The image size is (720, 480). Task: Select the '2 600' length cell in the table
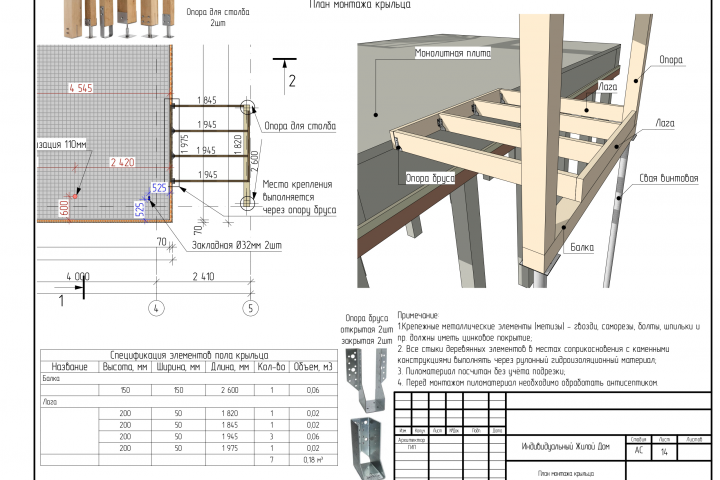(x=230, y=390)
